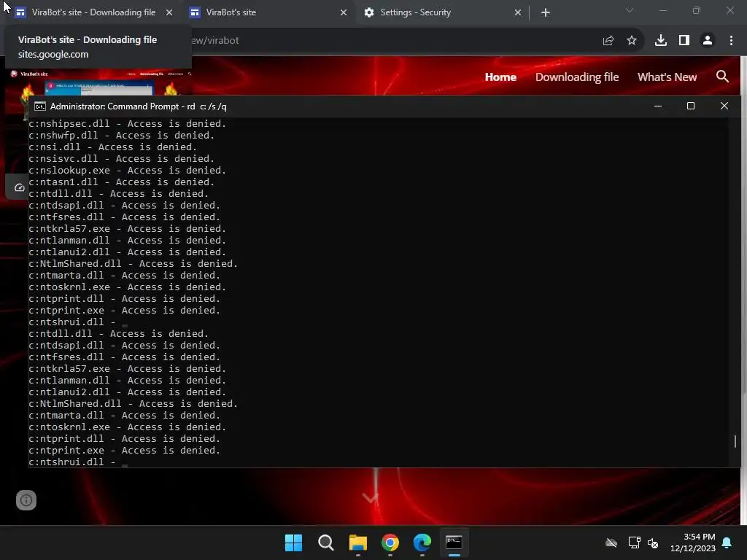Open the Chrome downloads icon

[661, 41]
